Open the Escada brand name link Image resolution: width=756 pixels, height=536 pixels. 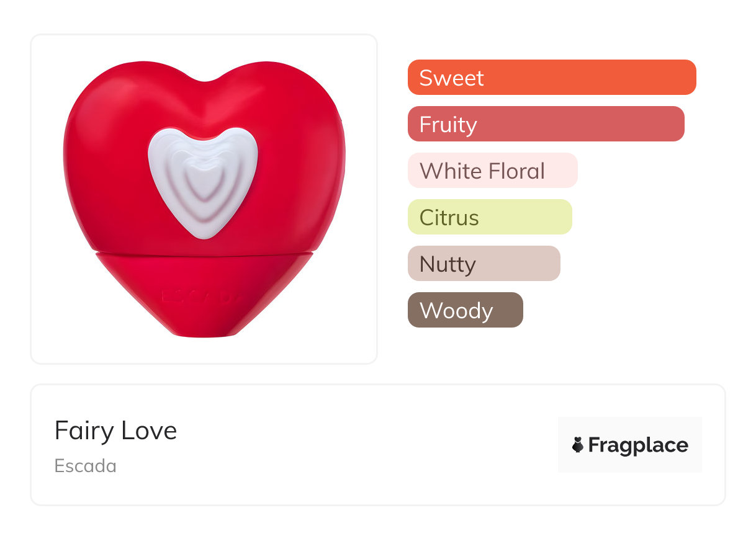tap(86, 466)
